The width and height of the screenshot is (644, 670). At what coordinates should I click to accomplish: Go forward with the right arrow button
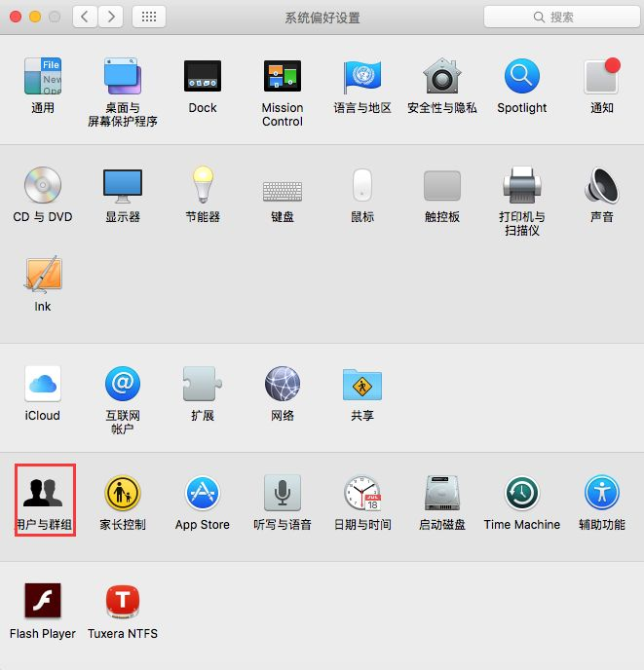tap(111, 17)
